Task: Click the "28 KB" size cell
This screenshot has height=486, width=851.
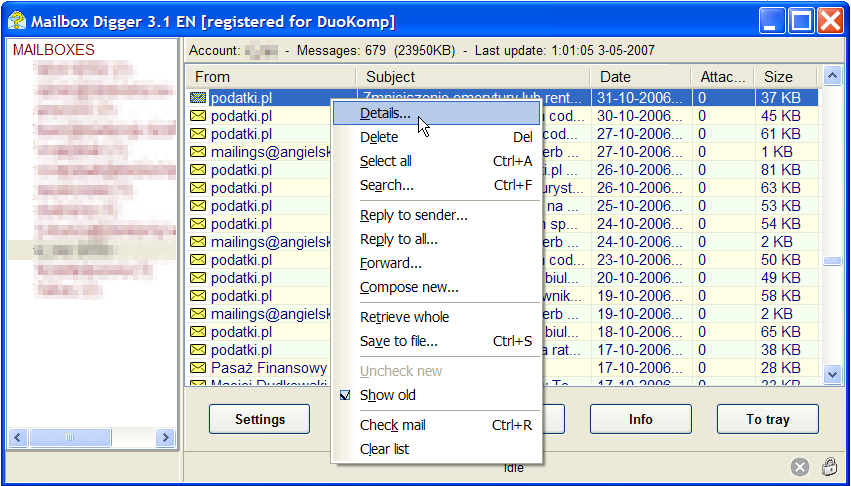Action: pyautogui.click(x=780, y=368)
